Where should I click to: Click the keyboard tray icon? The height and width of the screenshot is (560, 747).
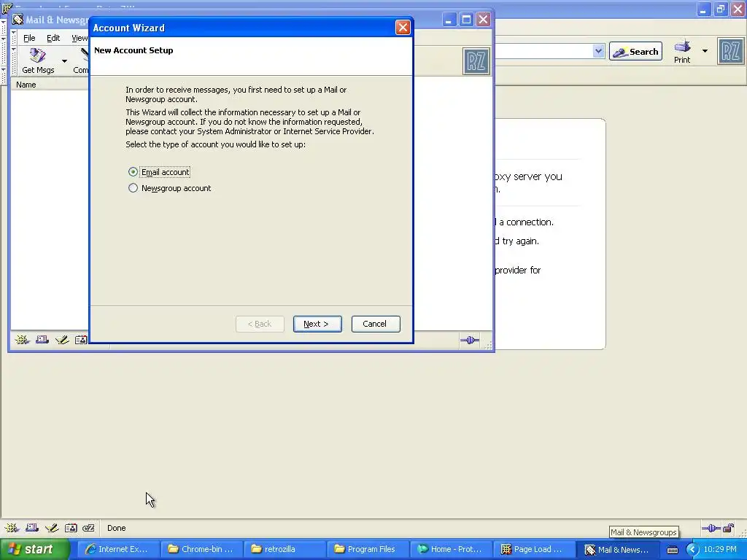pos(672,550)
